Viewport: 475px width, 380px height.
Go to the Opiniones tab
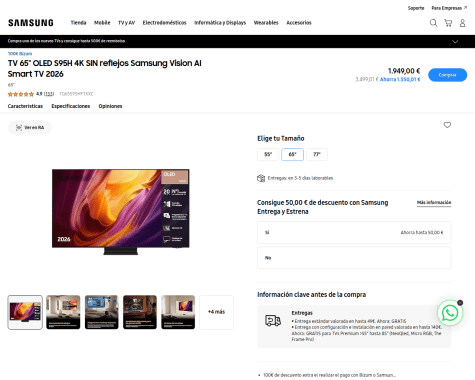110,106
